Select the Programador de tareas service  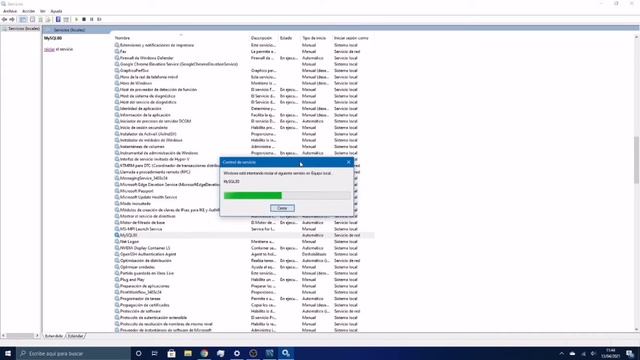[x=244, y=298]
